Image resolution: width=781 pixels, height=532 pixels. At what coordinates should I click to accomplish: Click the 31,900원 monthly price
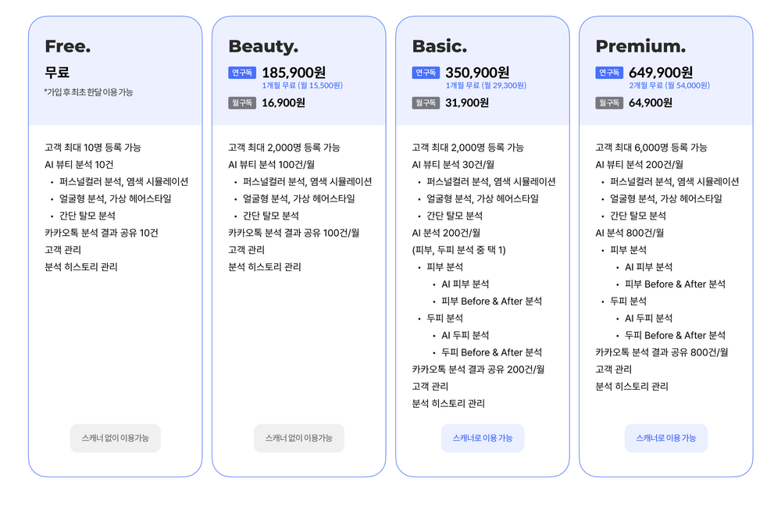tap(467, 102)
